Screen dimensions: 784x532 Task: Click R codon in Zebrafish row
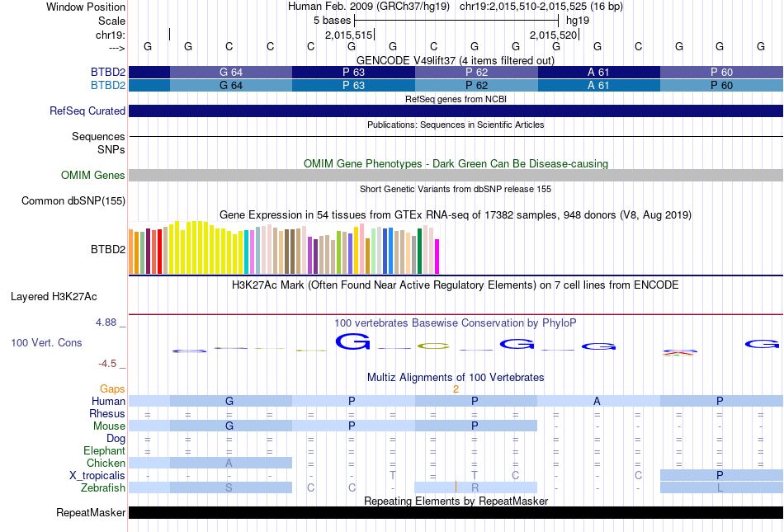click(475, 488)
